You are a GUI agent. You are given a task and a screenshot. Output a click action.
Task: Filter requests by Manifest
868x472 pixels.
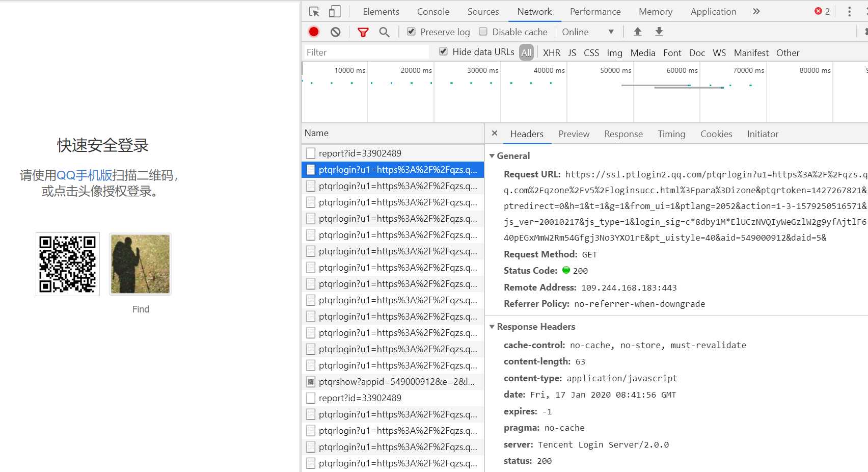(x=751, y=53)
